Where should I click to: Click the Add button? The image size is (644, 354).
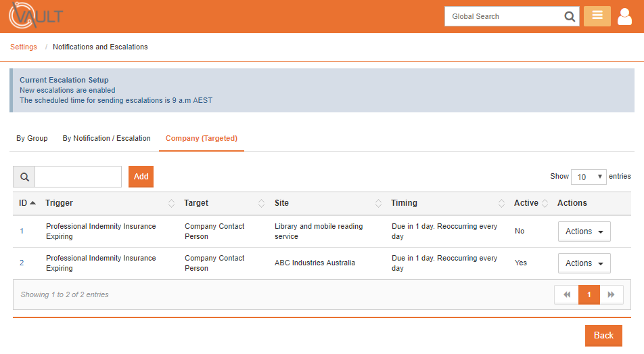point(141,177)
